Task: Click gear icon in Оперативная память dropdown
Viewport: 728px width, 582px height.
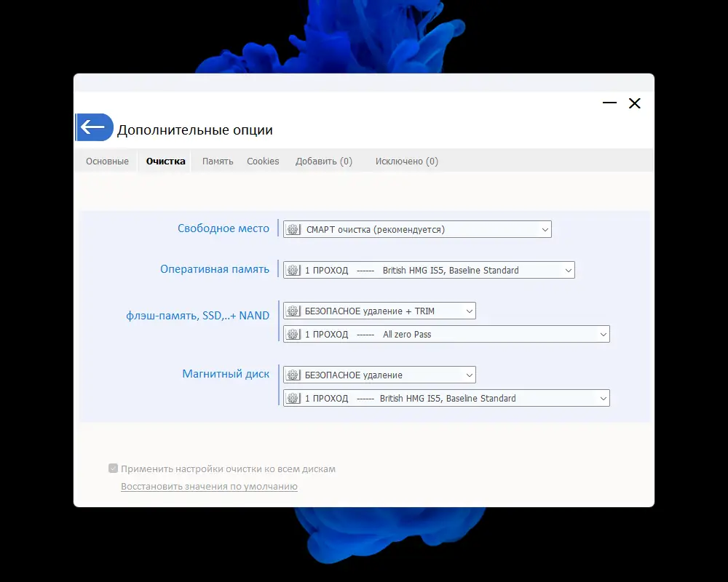Action: tap(293, 270)
